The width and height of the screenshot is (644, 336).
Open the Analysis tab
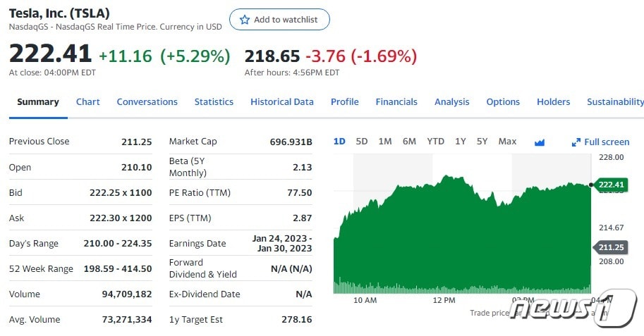452,101
